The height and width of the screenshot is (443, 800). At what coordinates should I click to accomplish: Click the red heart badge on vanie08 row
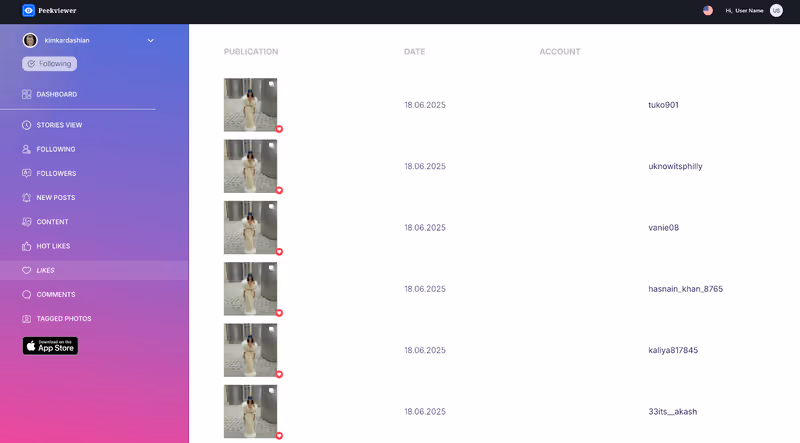pyautogui.click(x=279, y=252)
